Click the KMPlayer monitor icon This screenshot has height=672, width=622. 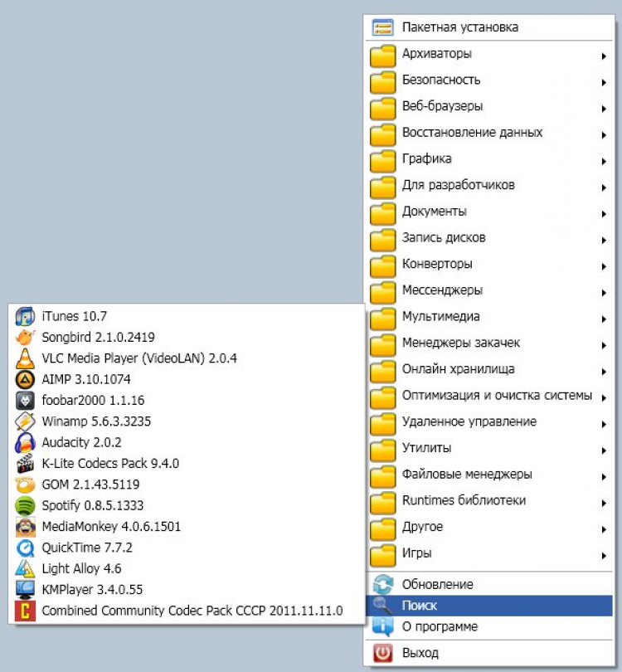(25, 589)
